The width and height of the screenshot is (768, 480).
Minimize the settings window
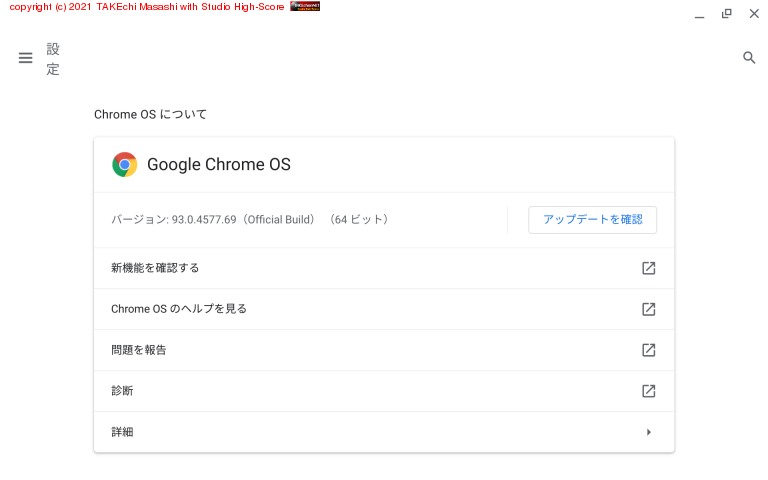[x=699, y=14]
